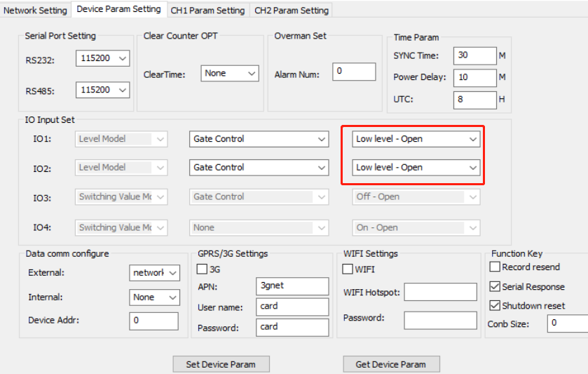Click the Conb Size input field
The image size is (588, 374).
568,323
